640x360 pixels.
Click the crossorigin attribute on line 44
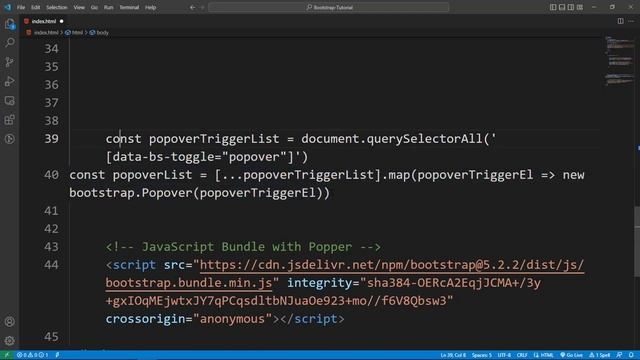click(145, 319)
